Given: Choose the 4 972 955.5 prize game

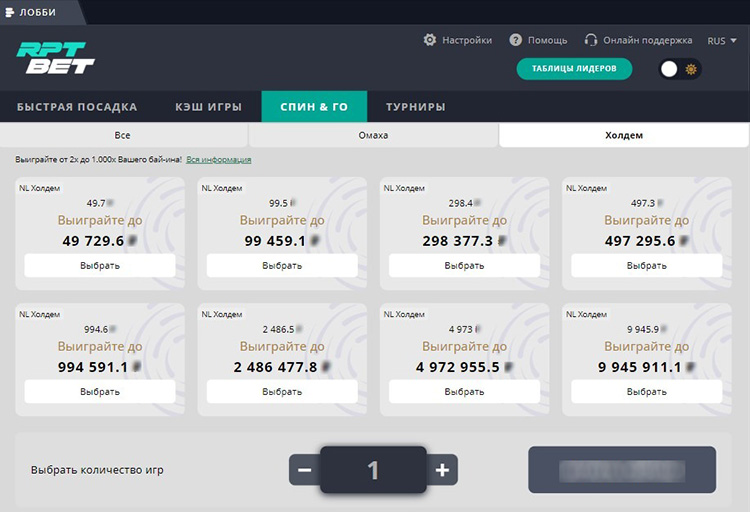Looking at the screenshot, I should coord(464,391).
